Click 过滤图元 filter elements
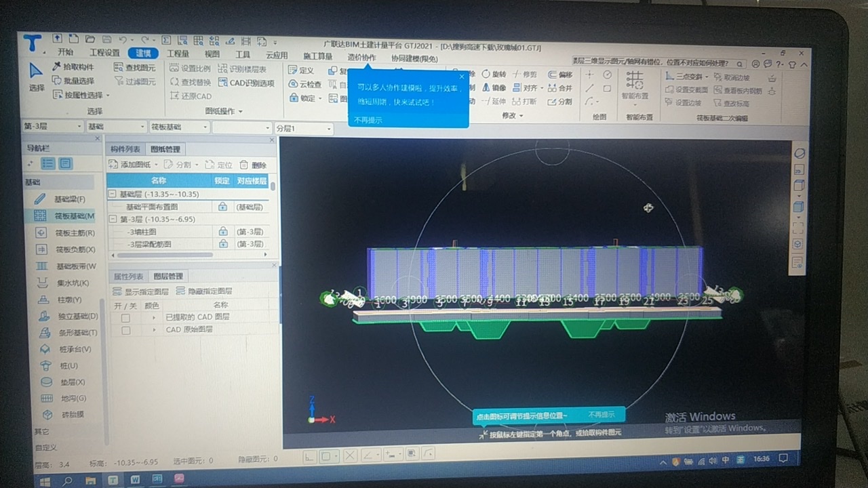868x488 pixels. [134, 81]
